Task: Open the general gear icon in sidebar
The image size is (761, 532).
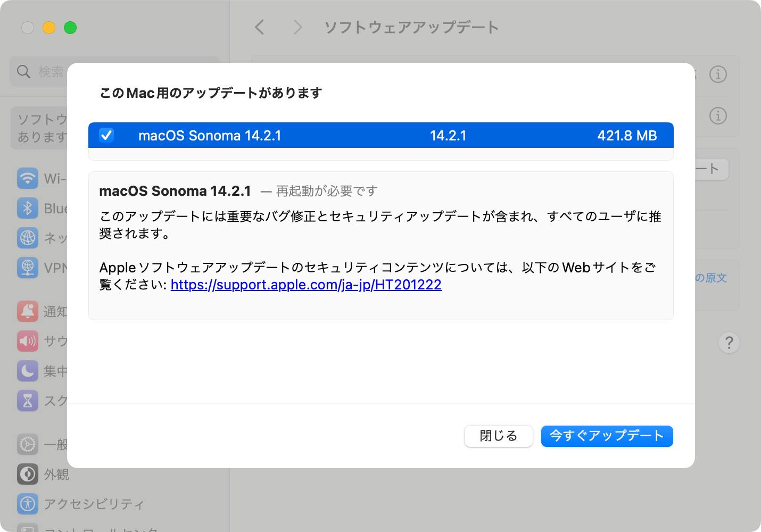Action: click(28, 444)
